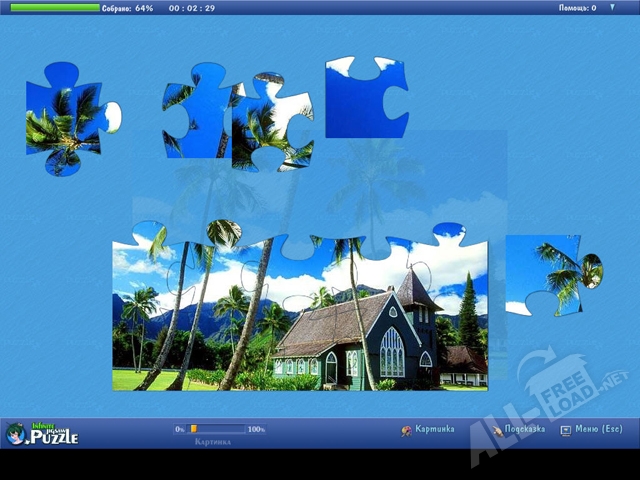
Task: Click the picture opacity slider handle
Action: click(x=193, y=429)
